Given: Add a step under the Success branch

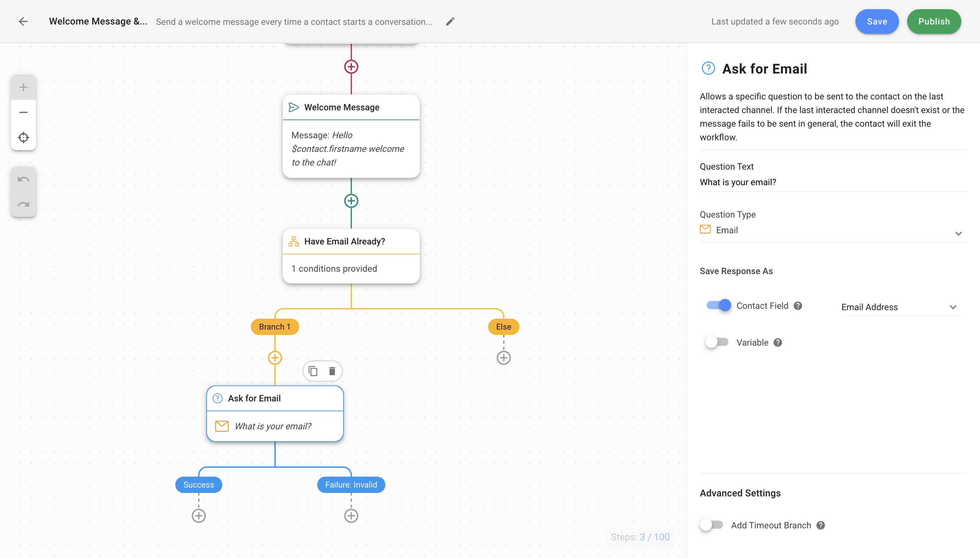Looking at the screenshot, I should click(198, 516).
